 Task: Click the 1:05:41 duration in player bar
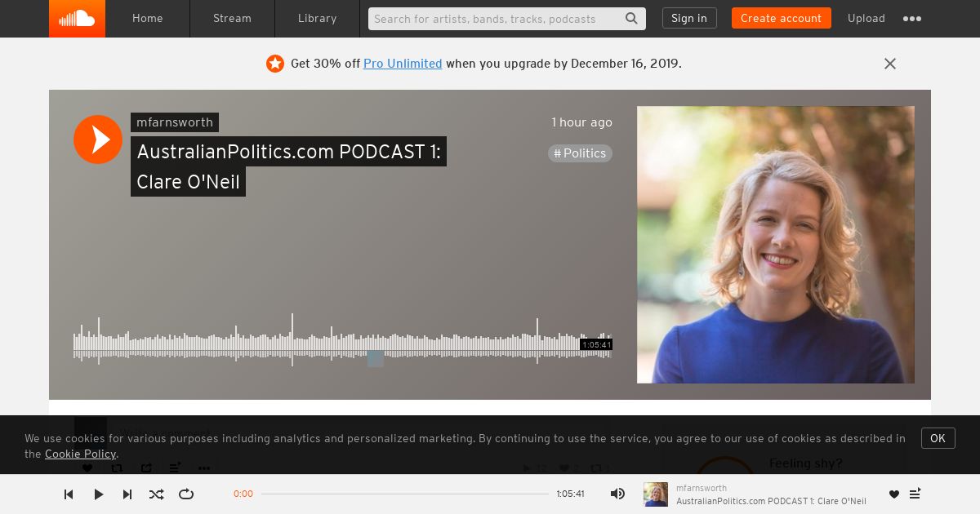(571, 494)
